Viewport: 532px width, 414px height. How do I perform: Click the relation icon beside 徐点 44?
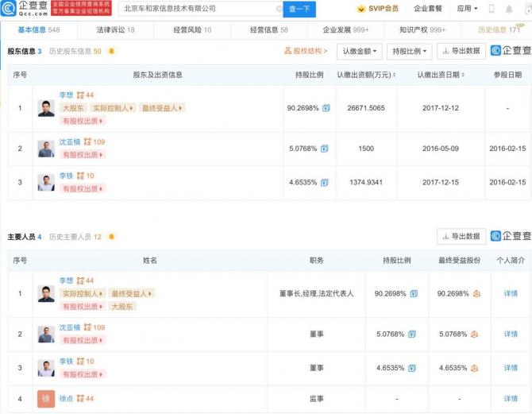80,398
